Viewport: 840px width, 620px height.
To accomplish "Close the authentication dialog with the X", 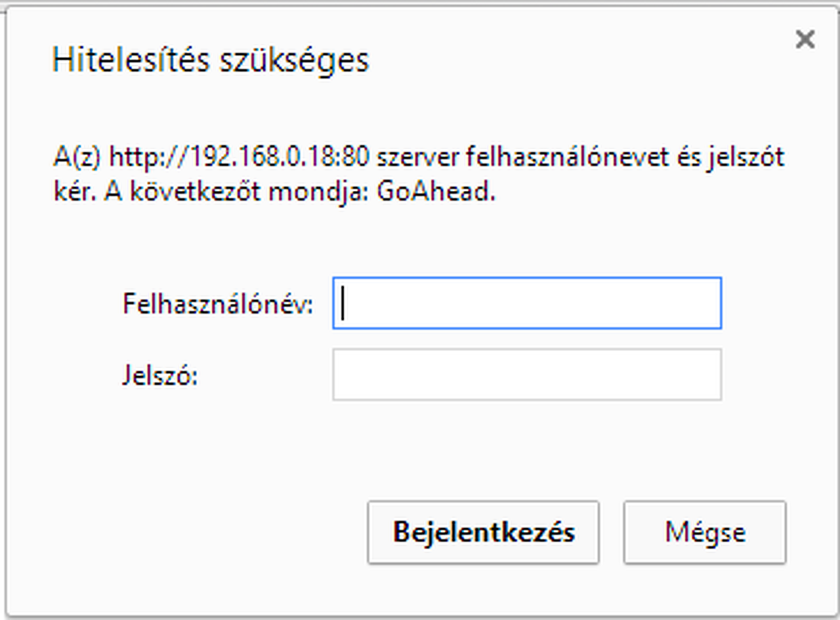I will 805,40.
